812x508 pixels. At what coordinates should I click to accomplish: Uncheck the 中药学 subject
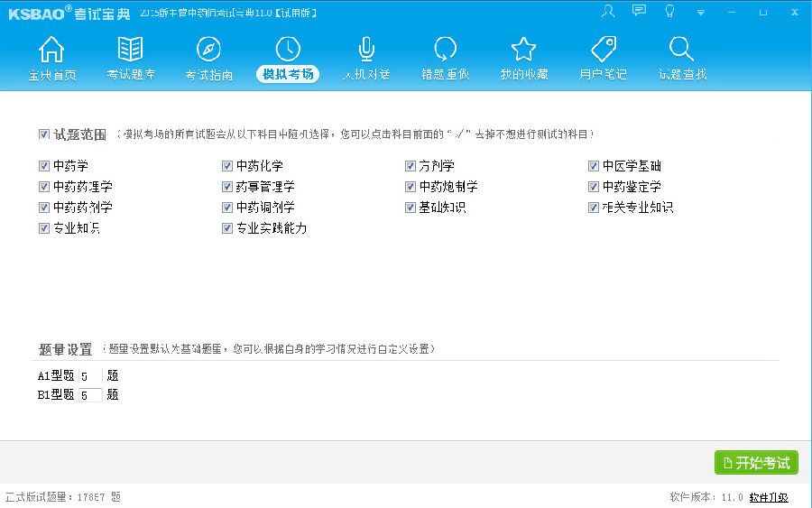(x=44, y=166)
